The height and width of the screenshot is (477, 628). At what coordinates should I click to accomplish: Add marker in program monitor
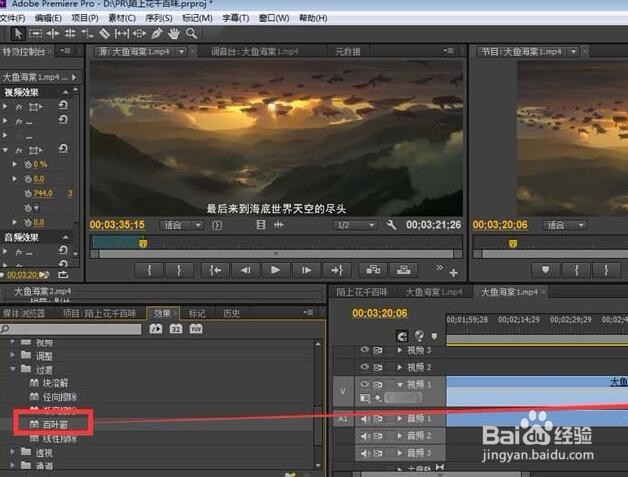(545, 270)
